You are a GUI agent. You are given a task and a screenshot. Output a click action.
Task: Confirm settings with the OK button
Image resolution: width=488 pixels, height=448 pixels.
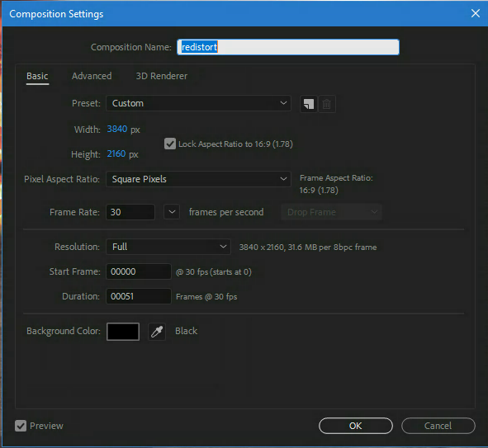tap(356, 426)
